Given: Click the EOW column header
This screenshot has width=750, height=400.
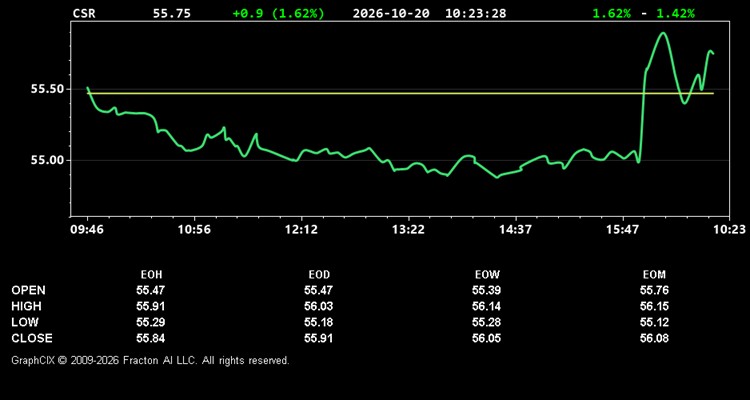Looking at the screenshot, I should [487, 275].
